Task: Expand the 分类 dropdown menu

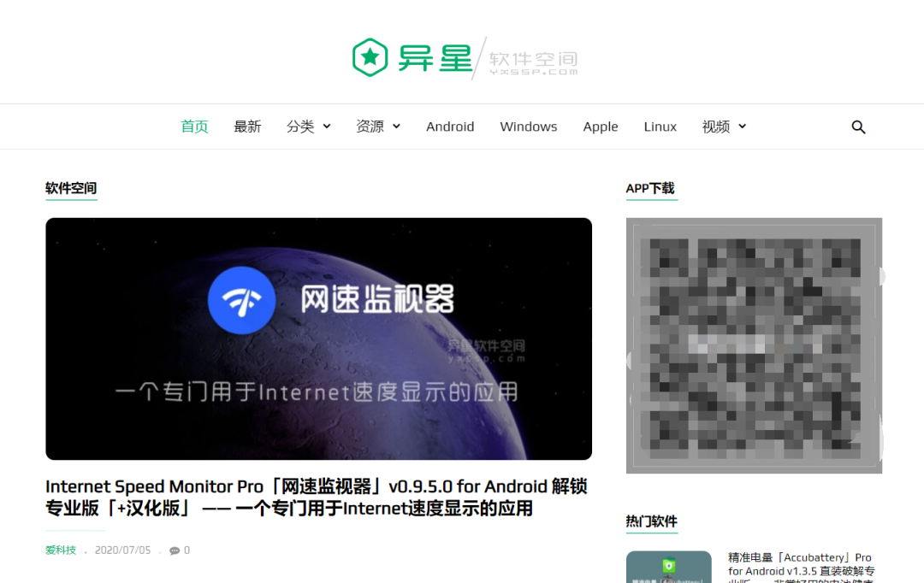Action: tap(309, 127)
